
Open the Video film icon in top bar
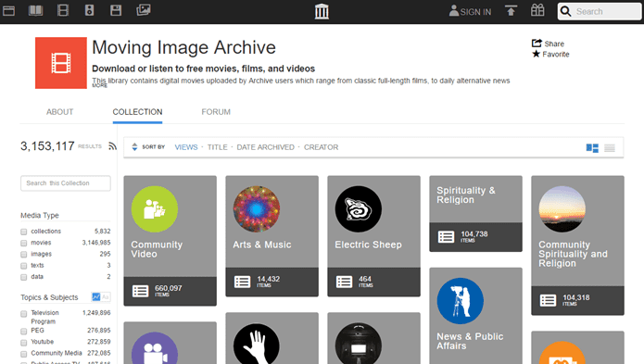click(63, 10)
